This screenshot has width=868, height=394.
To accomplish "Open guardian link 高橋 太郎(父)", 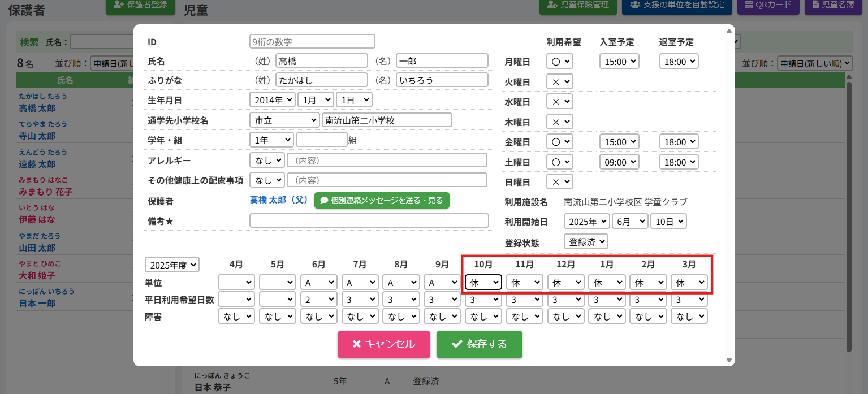I will click(x=279, y=200).
